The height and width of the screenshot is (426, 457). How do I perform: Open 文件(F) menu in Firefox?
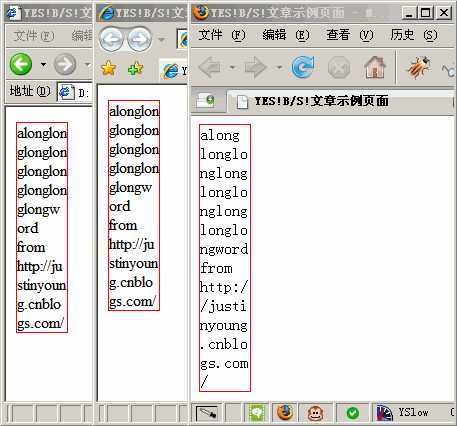[x=222, y=35]
